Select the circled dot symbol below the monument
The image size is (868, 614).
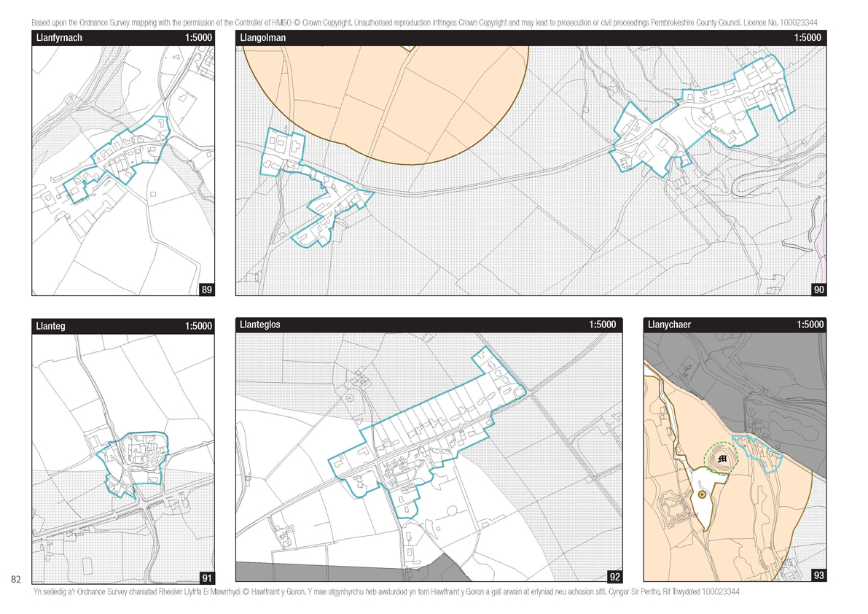[701, 494]
